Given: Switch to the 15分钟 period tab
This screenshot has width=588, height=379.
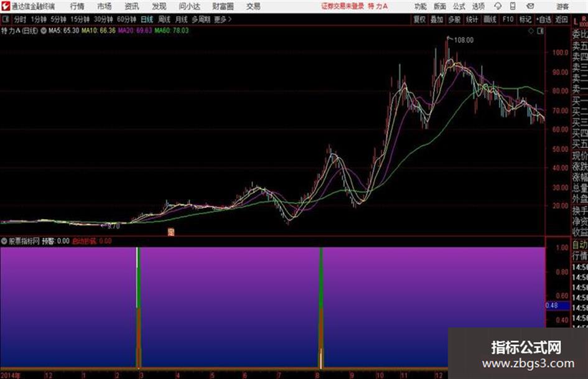Looking at the screenshot, I should (80, 19).
